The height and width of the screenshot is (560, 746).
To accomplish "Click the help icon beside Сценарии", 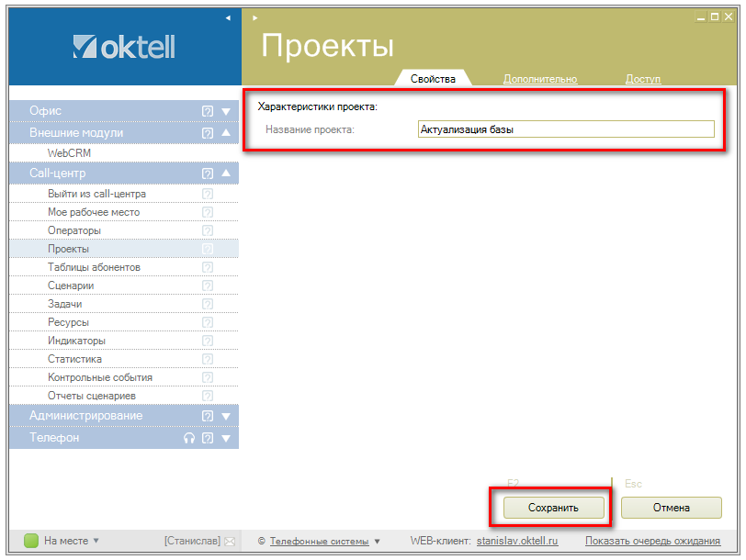I will 207,286.
